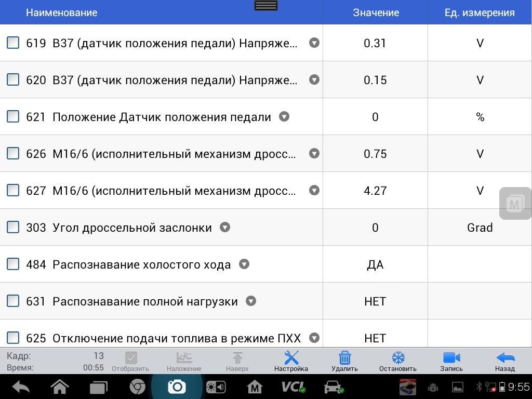Tick checkbox for 484 Распознавание холостого хода
Viewport: 532px width, 399px height.
[x=13, y=264]
